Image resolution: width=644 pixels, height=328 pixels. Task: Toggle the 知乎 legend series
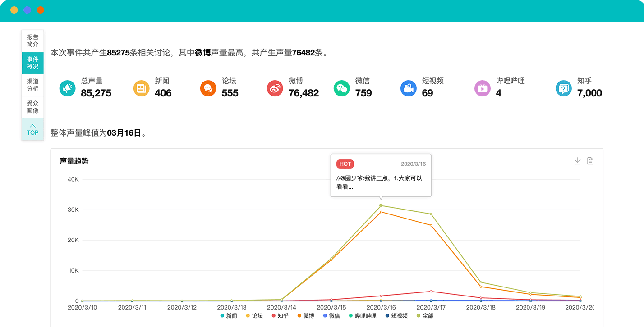click(280, 316)
